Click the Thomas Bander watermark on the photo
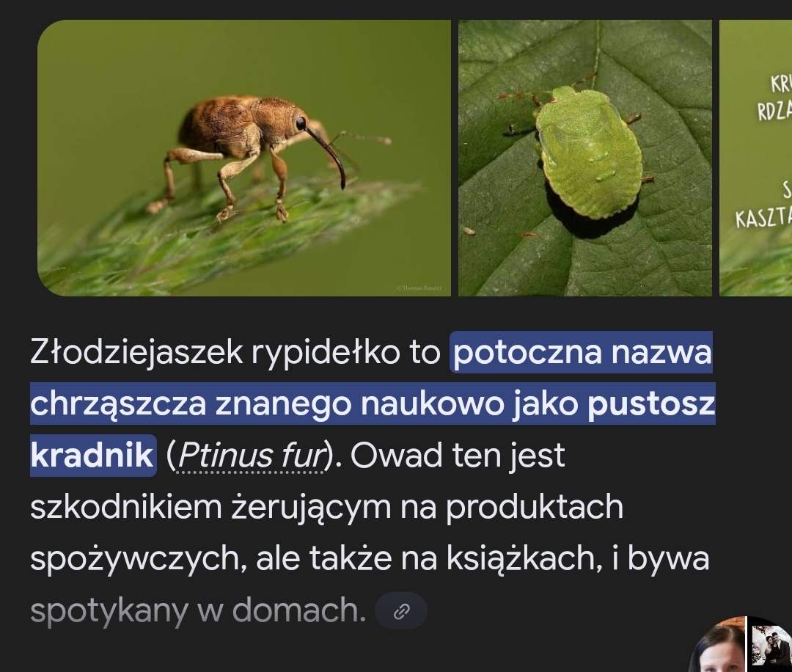Viewport: 792px width, 672px height. [419, 288]
